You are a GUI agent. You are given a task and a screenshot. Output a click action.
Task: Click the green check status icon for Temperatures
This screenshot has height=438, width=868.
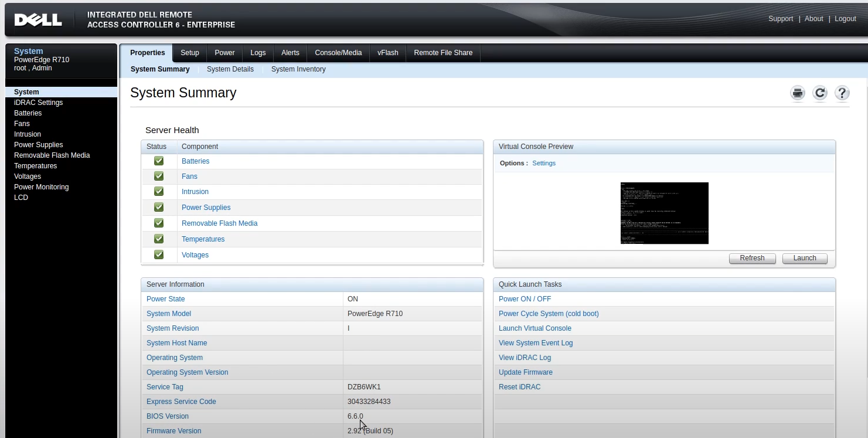159,239
